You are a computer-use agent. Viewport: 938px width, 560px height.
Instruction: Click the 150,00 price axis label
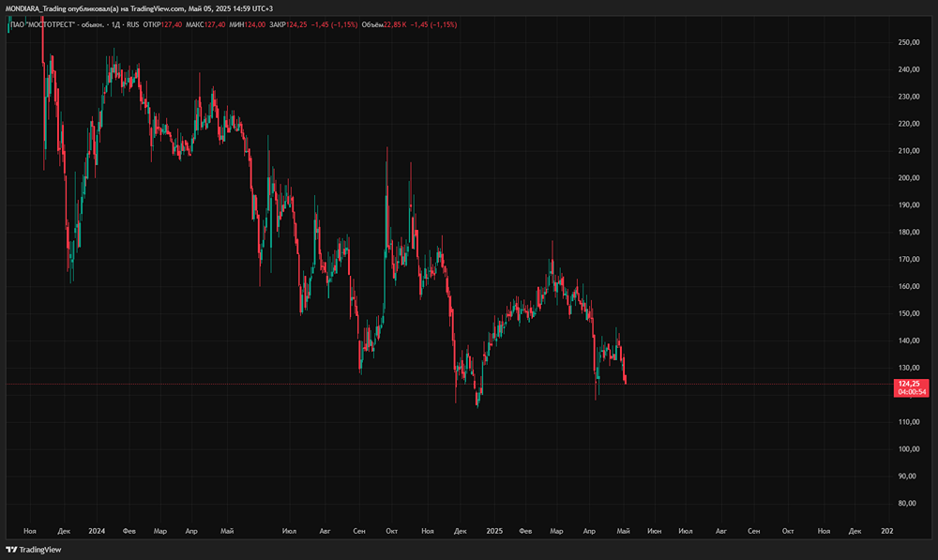(x=909, y=313)
